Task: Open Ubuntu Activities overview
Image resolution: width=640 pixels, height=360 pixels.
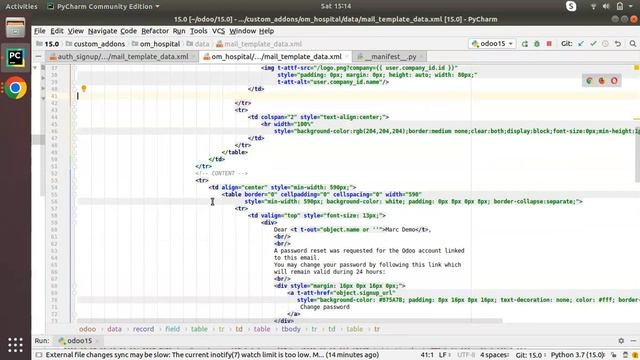Action: click(x=21, y=6)
